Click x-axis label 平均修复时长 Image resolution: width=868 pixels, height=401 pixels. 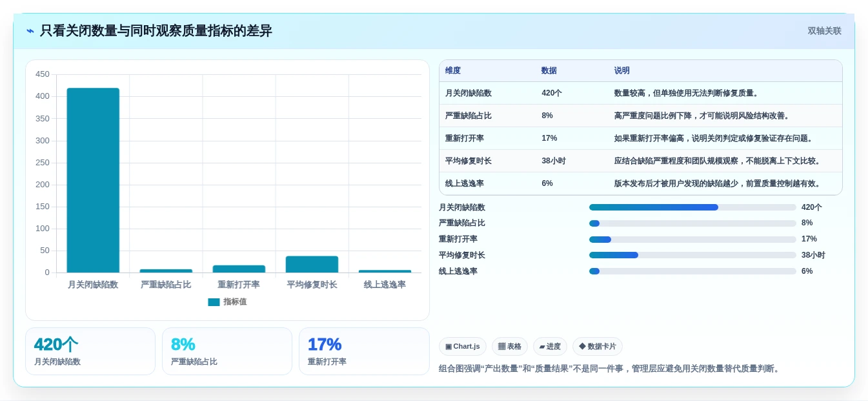click(x=312, y=285)
